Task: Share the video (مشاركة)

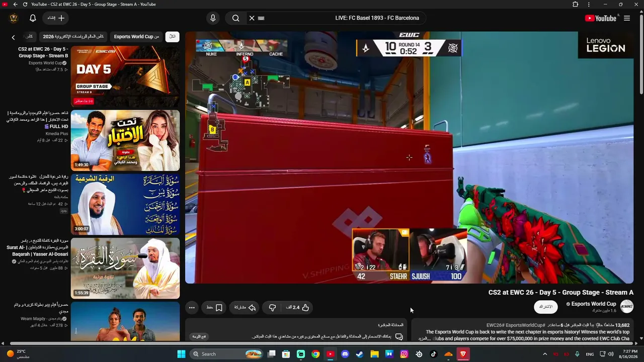Action: pos(245,308)
